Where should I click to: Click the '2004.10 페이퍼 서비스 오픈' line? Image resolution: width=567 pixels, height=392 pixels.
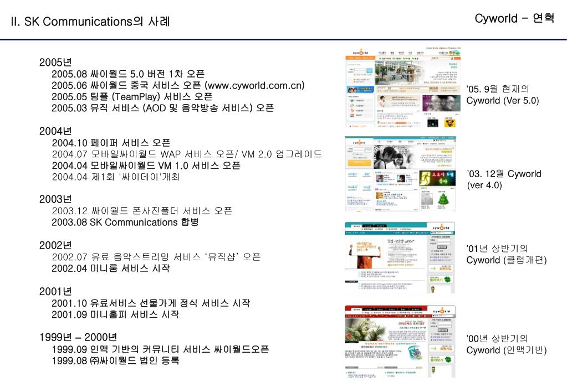(111, 143)
